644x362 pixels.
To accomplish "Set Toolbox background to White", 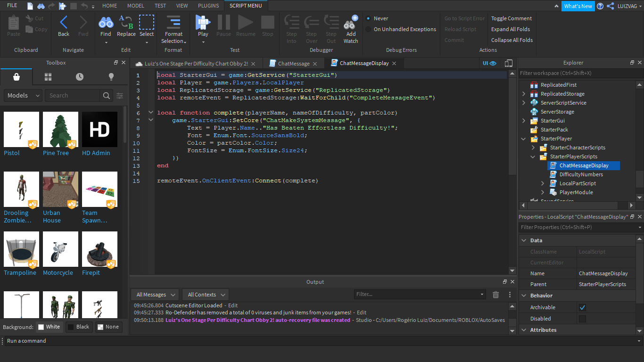I will click(x=49, y=327).
